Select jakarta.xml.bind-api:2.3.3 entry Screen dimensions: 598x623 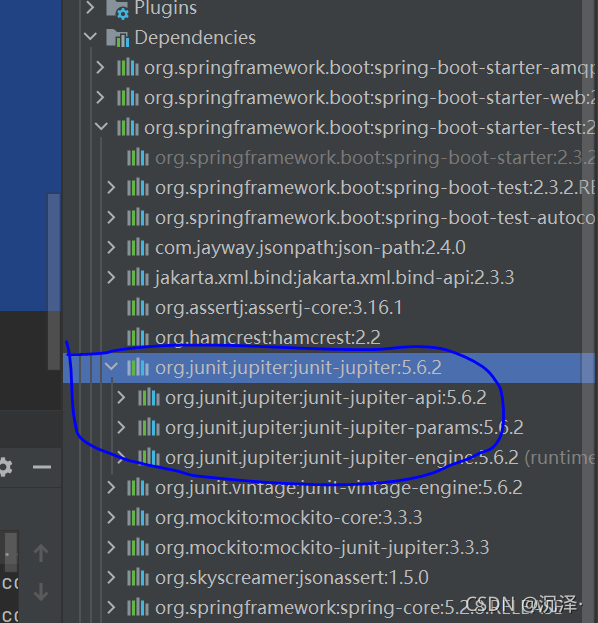334,278
